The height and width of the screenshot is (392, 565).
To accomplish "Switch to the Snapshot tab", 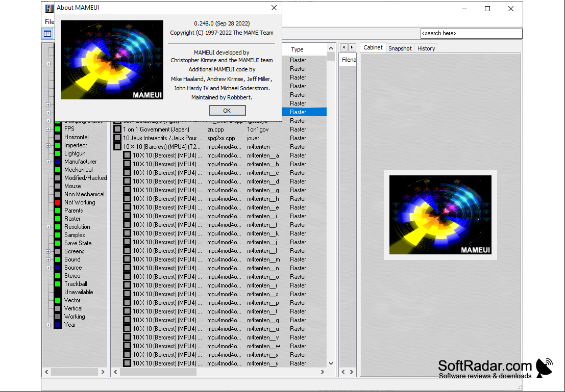I will pyautogui.click(x=400, y=48).
